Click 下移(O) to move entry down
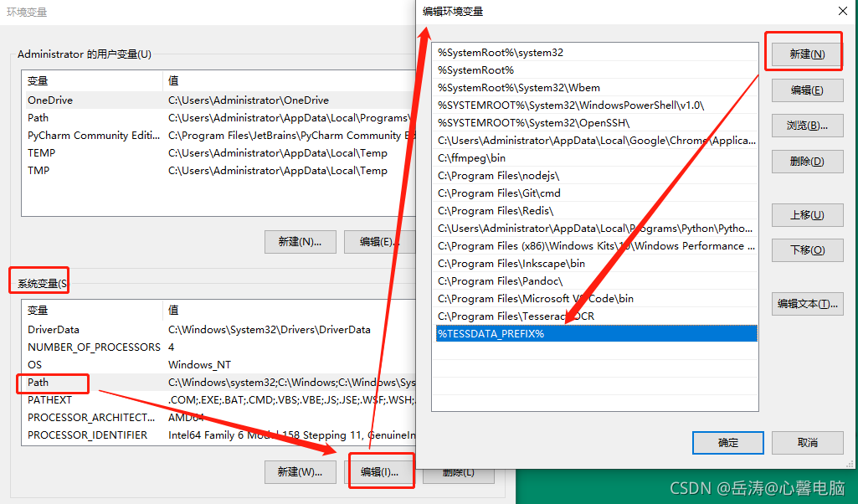This screenshot has width=858, height=504. click(807, 250)
